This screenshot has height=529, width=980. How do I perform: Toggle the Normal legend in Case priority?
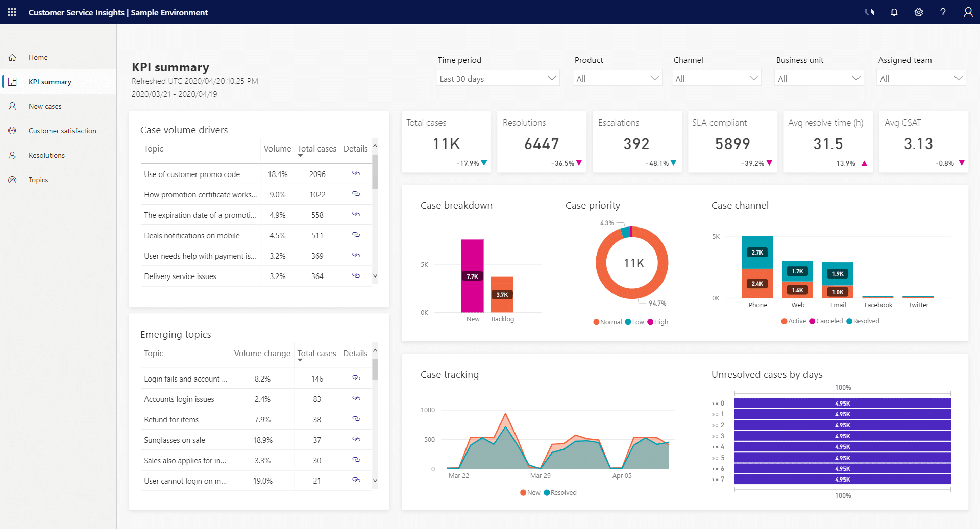click(607, 322)
